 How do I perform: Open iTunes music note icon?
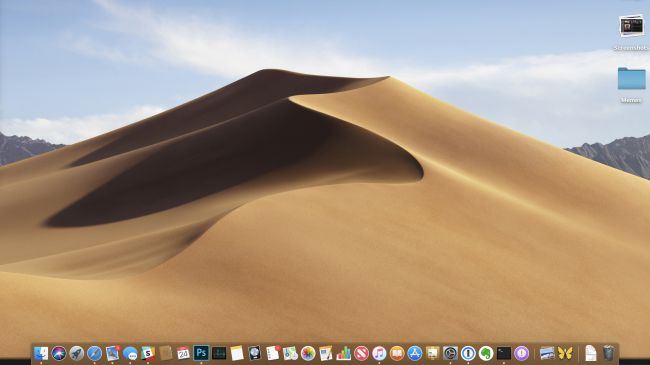pyautogui.click(x=379, y=353)
